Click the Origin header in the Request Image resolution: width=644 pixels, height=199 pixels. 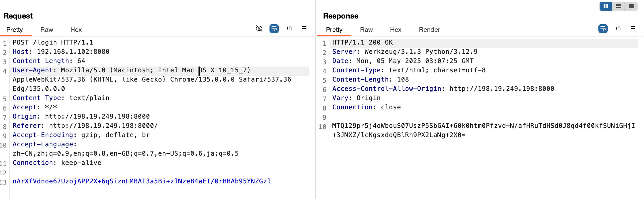tap(81, 117)
